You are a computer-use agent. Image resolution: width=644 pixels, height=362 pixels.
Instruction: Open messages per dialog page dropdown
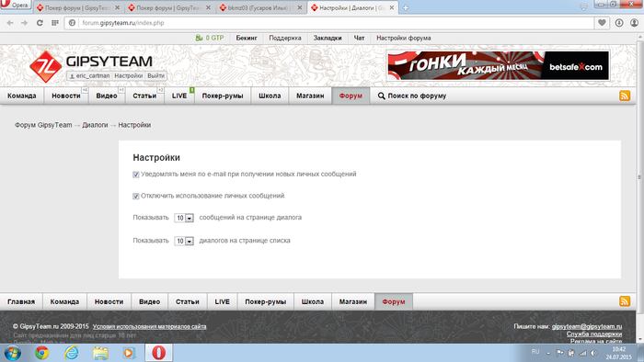click(x=184, y=218)
